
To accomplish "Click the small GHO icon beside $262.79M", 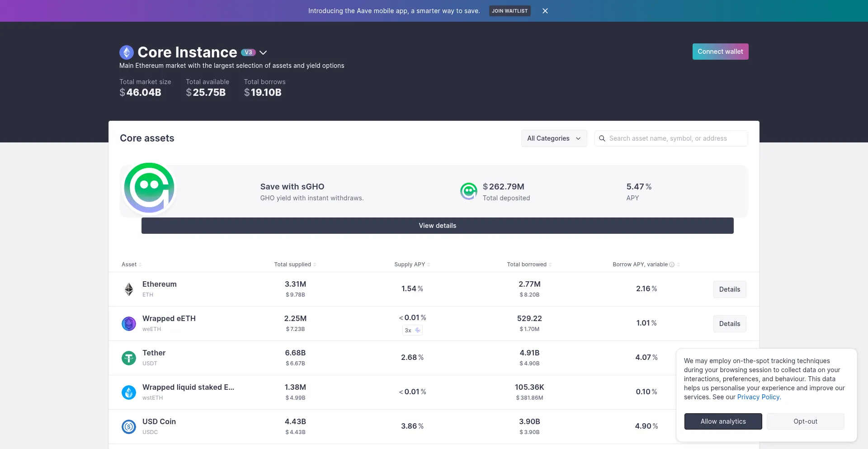I will (469, 191).
